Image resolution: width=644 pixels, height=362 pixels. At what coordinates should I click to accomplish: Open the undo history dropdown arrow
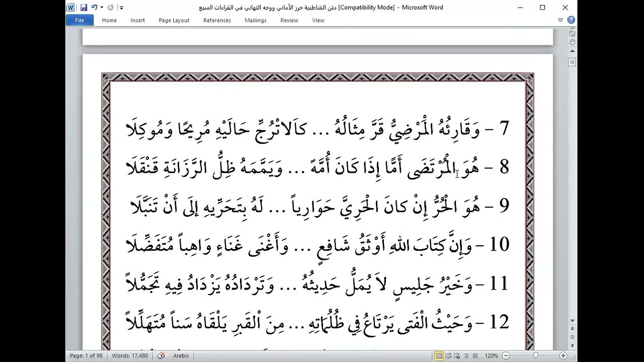pyautogui.click(x=101, y=8)
